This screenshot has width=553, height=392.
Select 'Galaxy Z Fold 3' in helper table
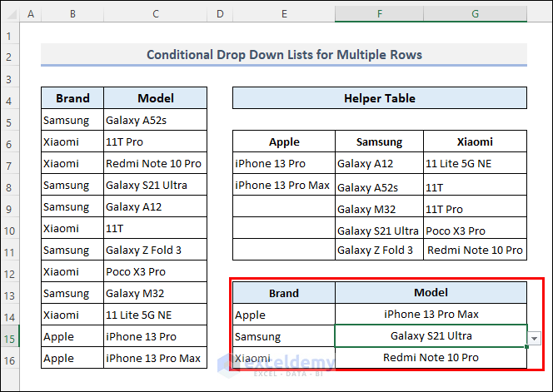coord(379,250)
